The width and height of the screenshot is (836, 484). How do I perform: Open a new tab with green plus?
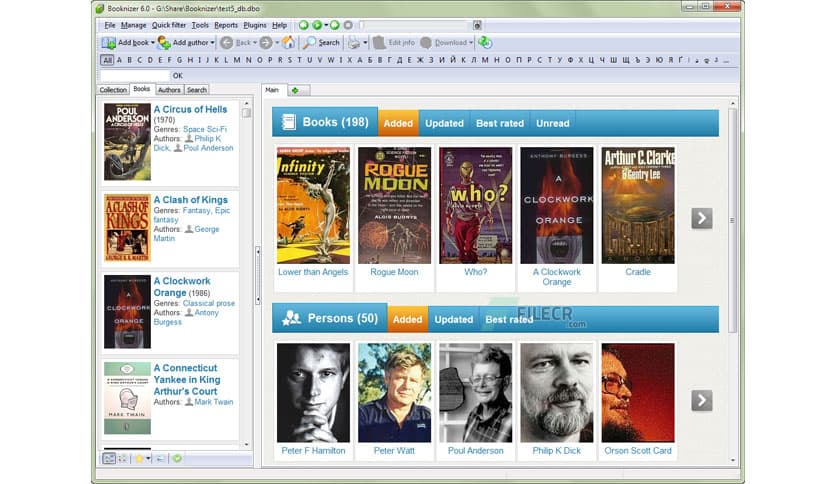(x=295, y=91)
